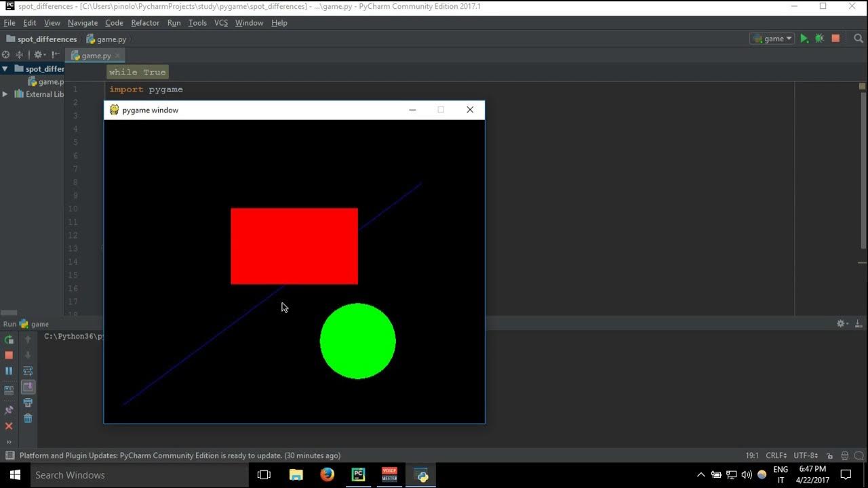Open the View menu

[52, 22]
